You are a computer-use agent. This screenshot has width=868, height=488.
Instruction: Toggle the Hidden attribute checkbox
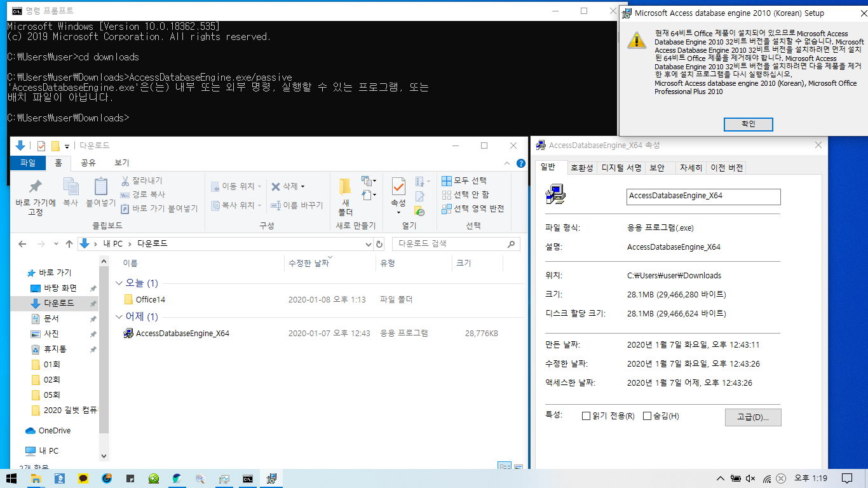[x=647, y=416]
